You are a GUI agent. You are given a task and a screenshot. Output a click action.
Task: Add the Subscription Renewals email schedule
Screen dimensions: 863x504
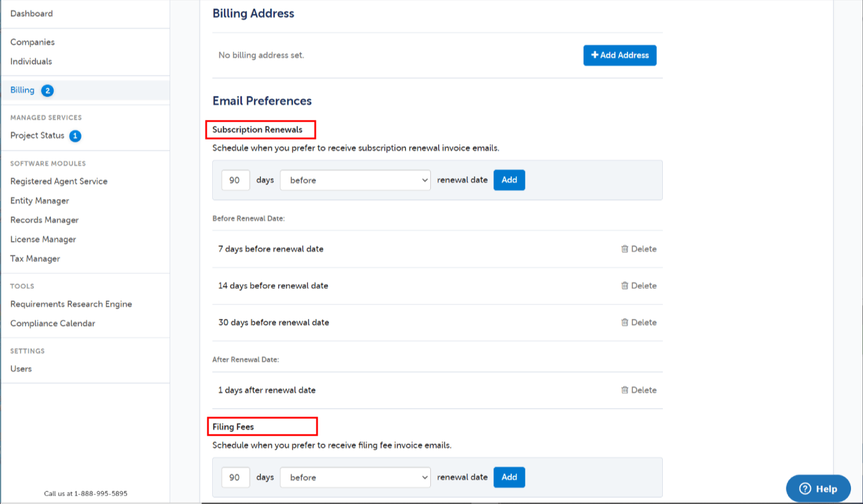[x=509, y=180]
